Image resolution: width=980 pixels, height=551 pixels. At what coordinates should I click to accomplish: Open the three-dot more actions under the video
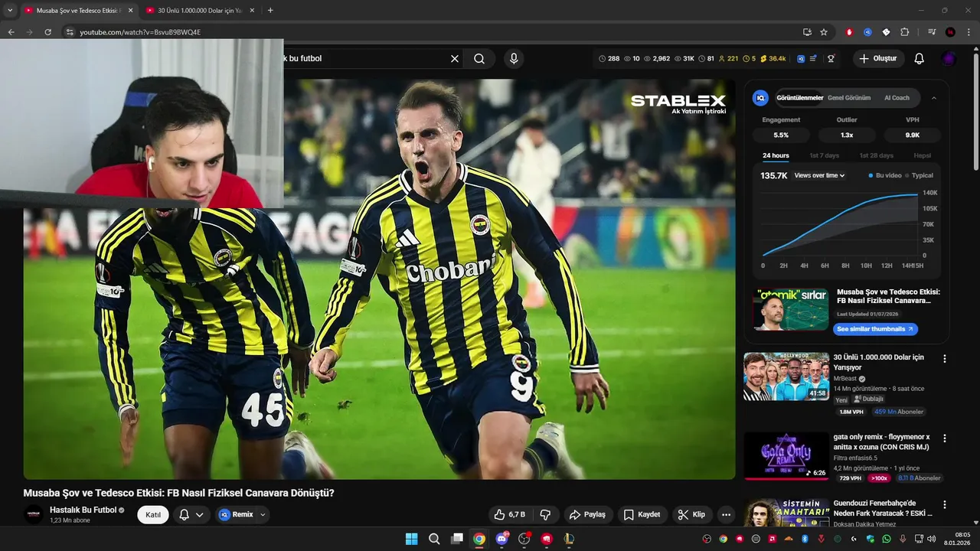726,514
